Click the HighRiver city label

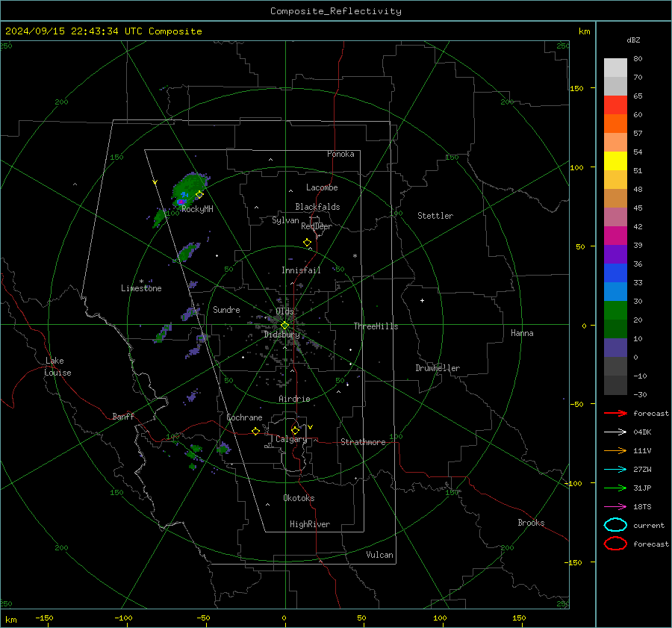[x=310, y=524]
